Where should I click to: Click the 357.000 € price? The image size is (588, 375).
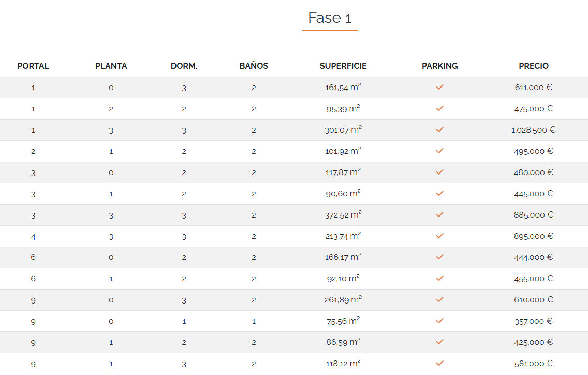[534, 321]
